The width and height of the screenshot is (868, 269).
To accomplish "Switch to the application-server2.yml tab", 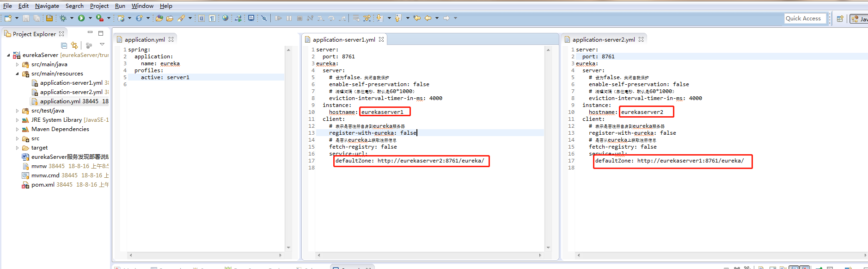I will pos(603,40).
